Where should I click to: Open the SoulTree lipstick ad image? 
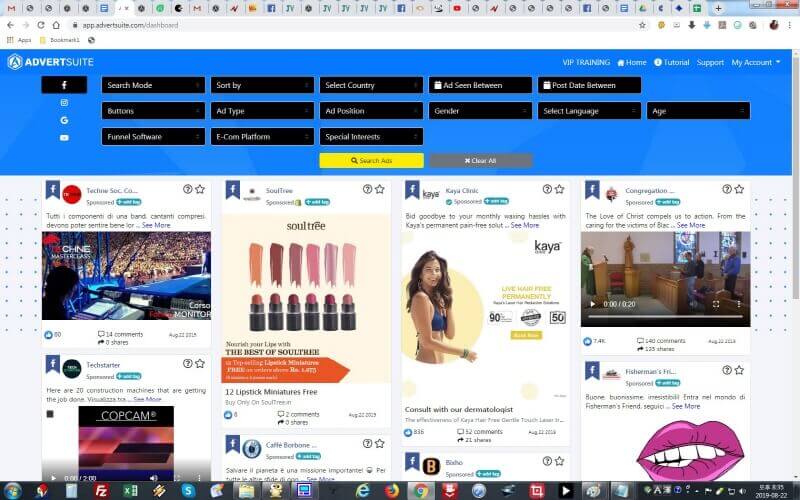click(306, 298)
